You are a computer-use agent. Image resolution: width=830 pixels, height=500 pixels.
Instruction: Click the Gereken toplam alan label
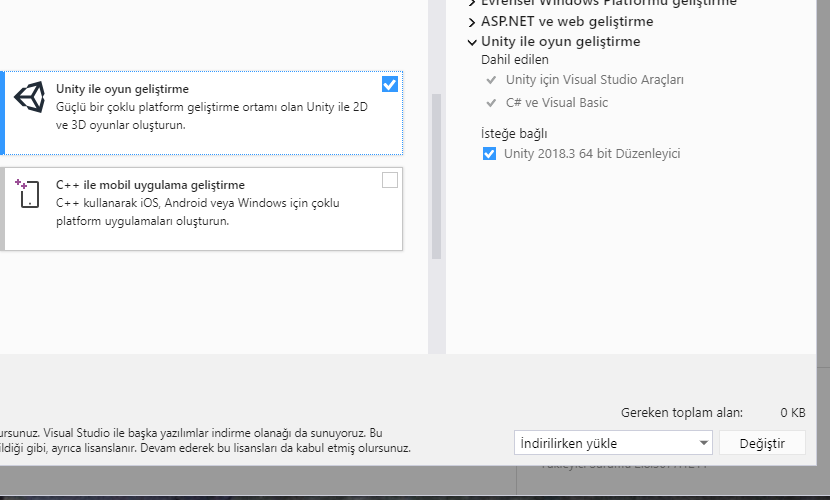click(x=682, y=412)
